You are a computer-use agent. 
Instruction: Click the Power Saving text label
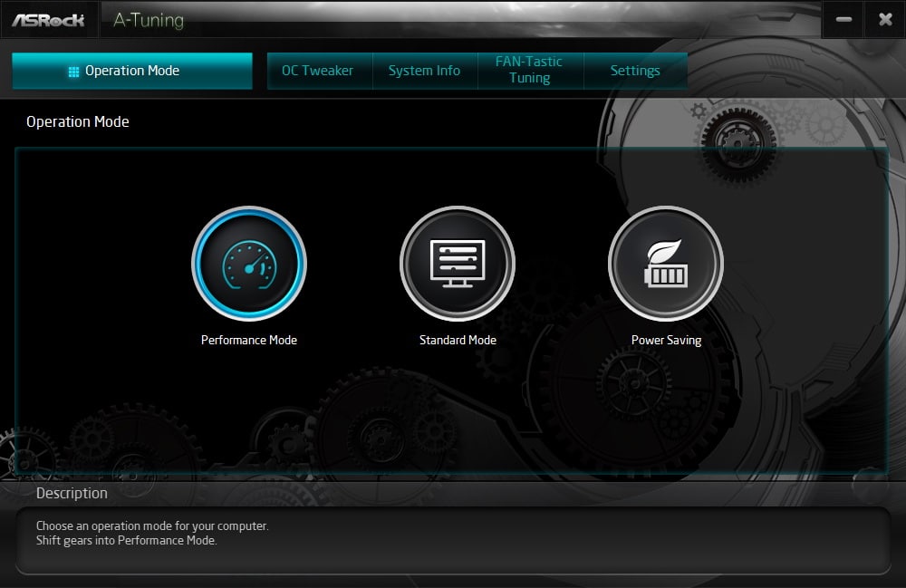pyautogui.click(x=666, y=341)
